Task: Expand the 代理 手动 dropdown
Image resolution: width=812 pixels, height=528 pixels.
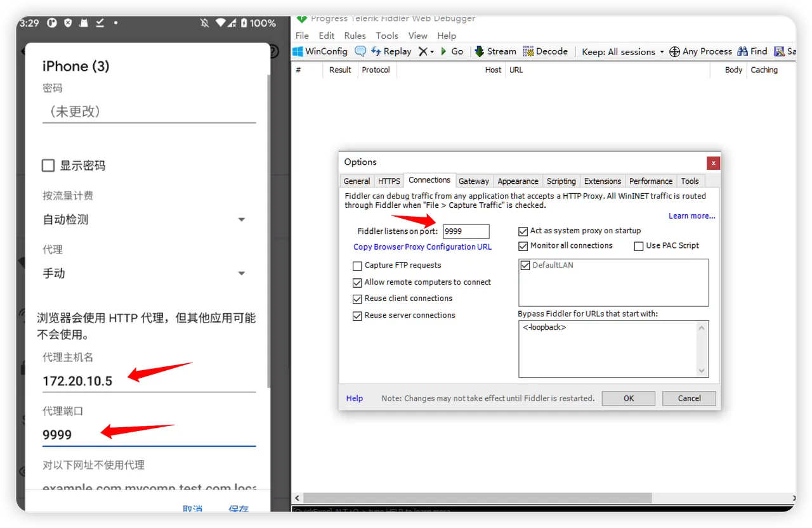Action: pos(241,274)
